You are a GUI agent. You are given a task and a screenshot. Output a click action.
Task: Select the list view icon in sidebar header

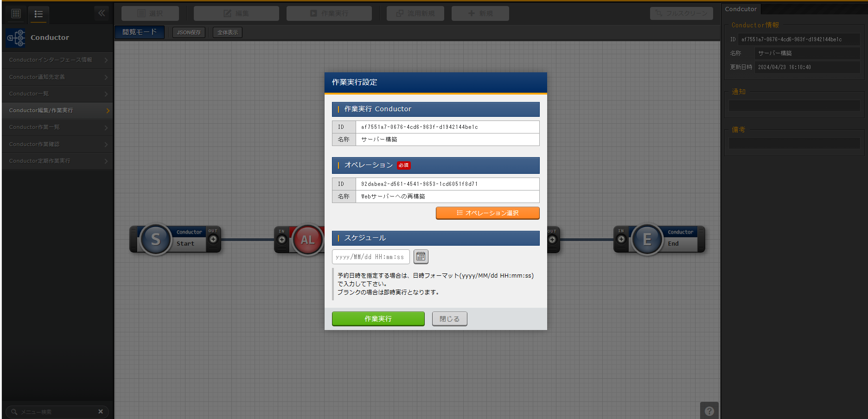38,15
